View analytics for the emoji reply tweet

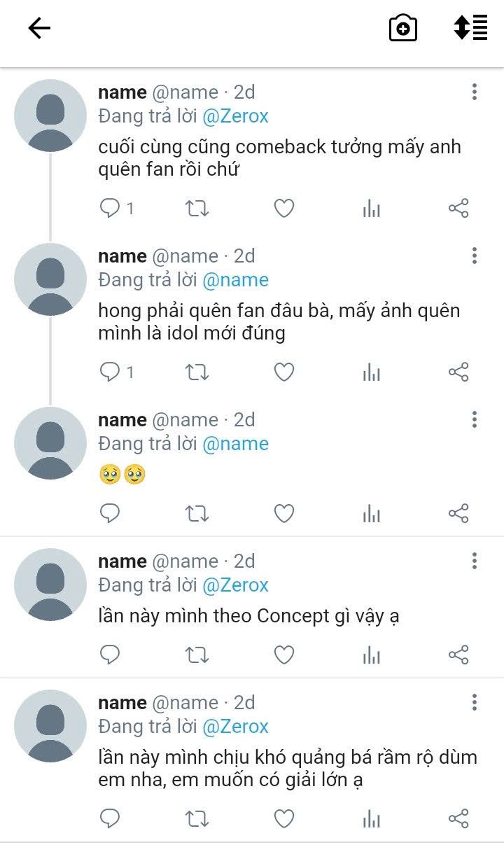point(372,514)
